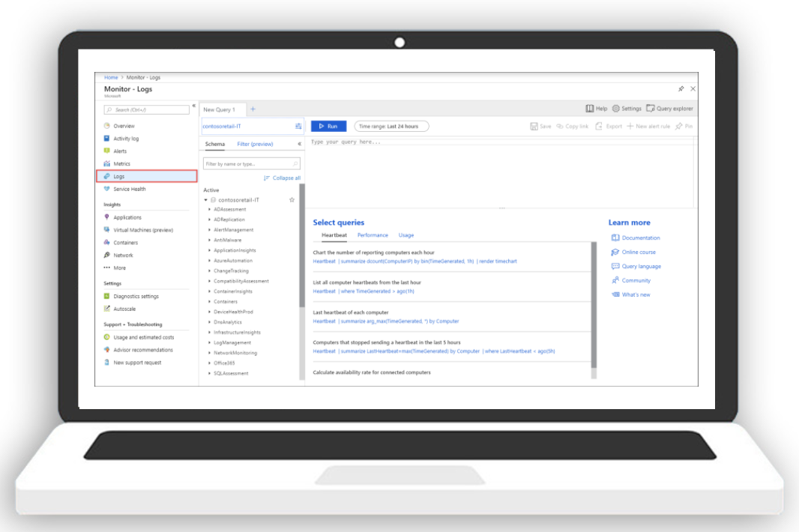Image resolution: width=799 pixels, height=532 pixels.
Task: Open Activity log in the sidebar
Action: (126, 139)
